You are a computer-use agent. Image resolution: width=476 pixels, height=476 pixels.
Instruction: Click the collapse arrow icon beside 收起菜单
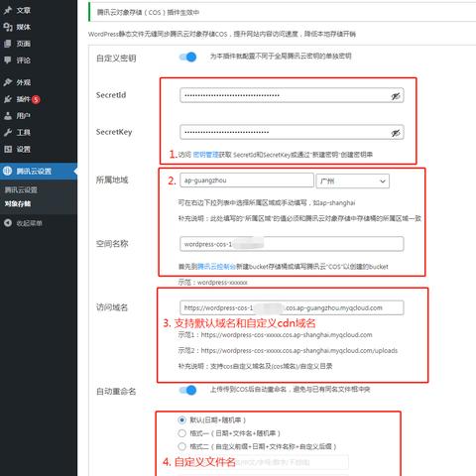coord(8,223)
